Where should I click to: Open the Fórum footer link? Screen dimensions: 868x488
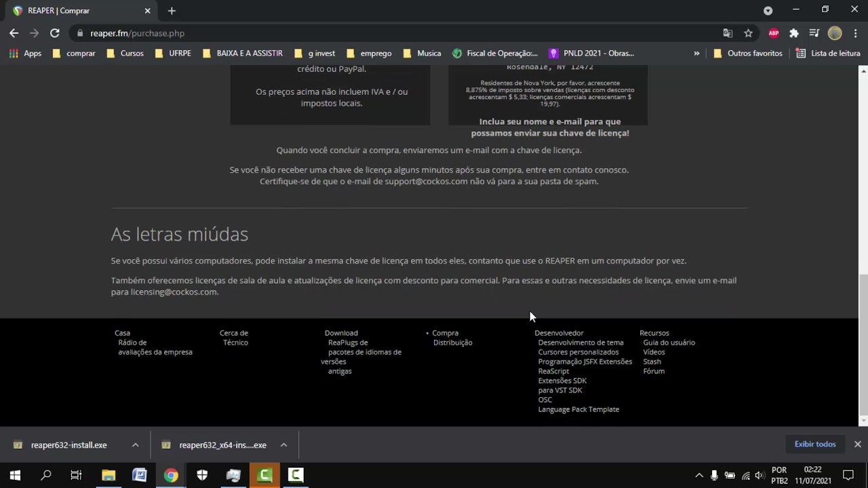pos(654,371)
